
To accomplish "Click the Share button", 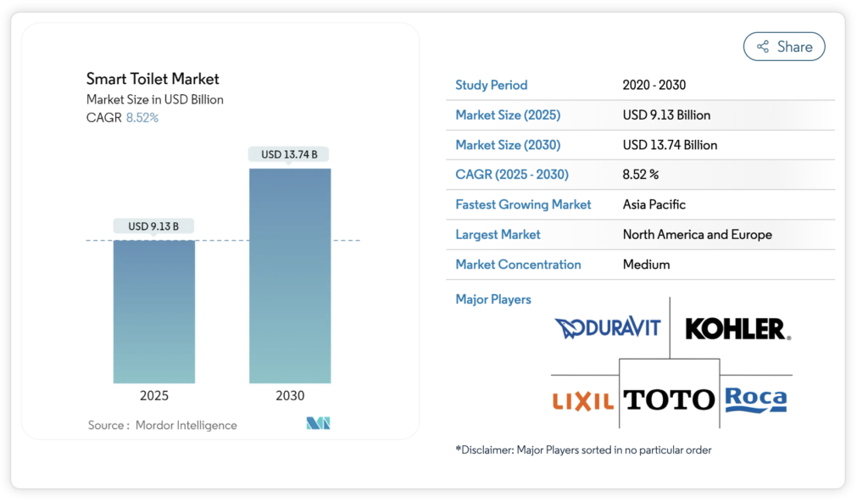I will (783, 47).
